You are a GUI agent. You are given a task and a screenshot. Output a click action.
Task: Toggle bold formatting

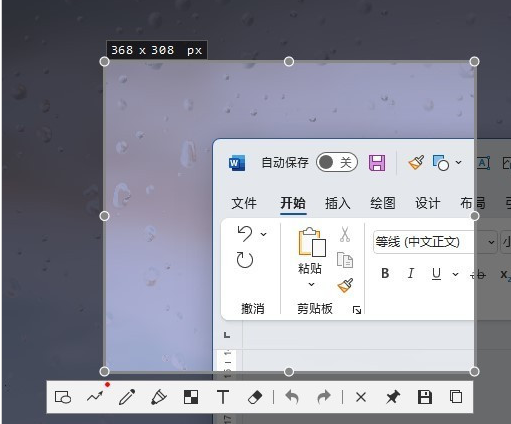pos(385,274)
